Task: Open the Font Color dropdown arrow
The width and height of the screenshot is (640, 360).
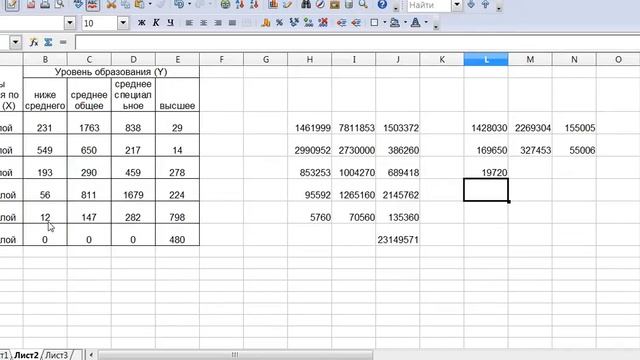Action: [426, 23]
